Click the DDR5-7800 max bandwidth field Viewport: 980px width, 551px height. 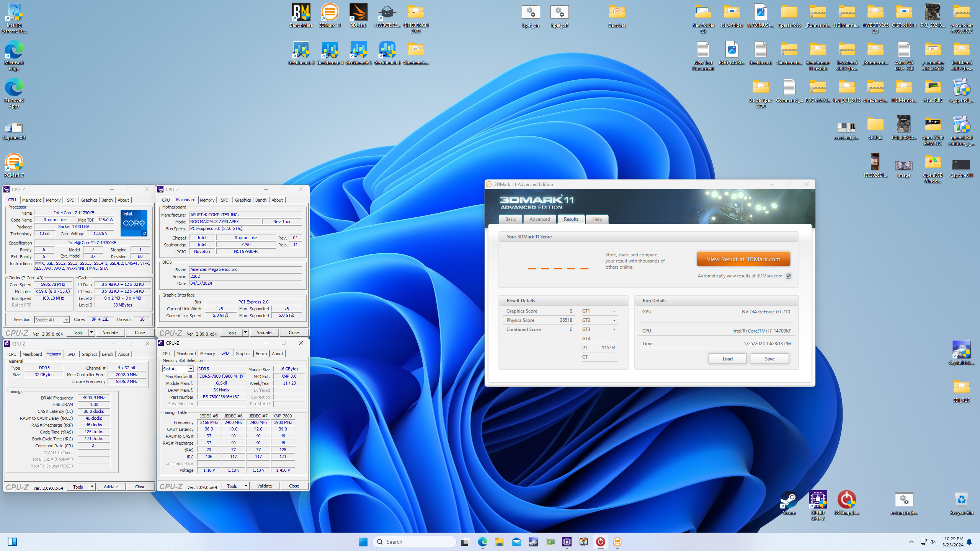pos(221,376)
